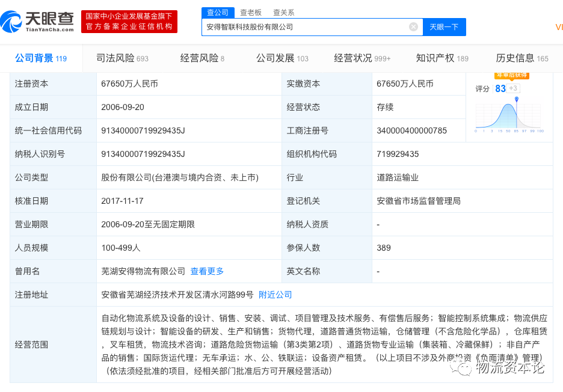Click the operating term 2006-09-20至无固定期限

coord(147,224)
